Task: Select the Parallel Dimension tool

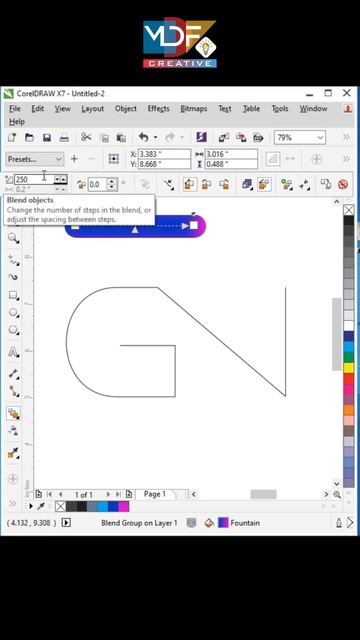Action: pos(13,373)
